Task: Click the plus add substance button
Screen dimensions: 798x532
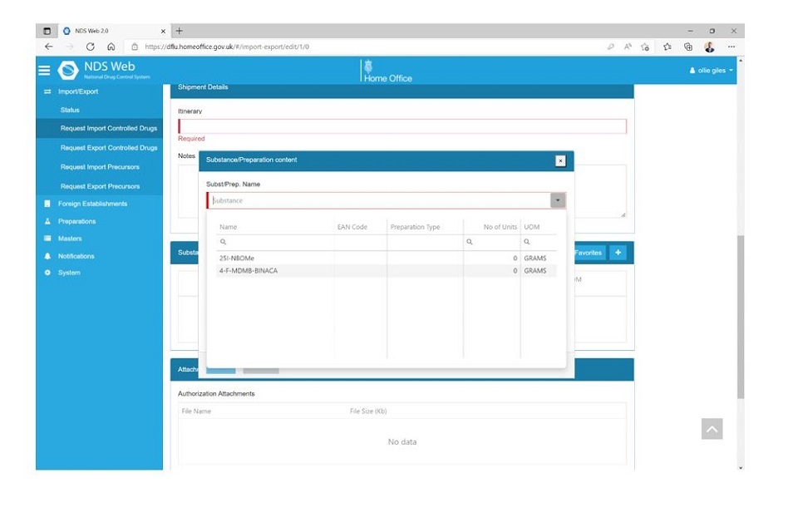Action: point(618,253)
